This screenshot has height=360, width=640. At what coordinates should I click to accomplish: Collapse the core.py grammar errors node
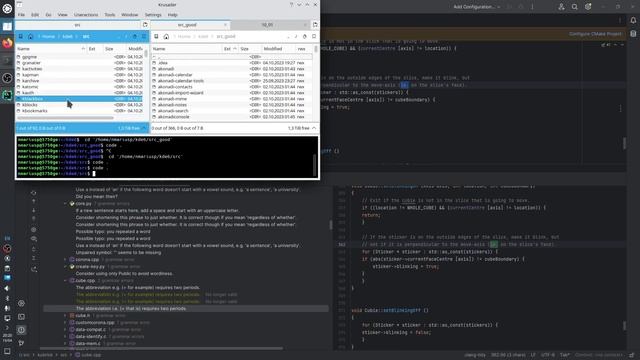click(65, 203)
